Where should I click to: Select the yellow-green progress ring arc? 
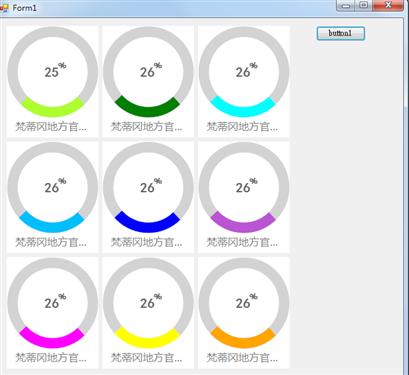pyautogui.click(x=52, y=109)
